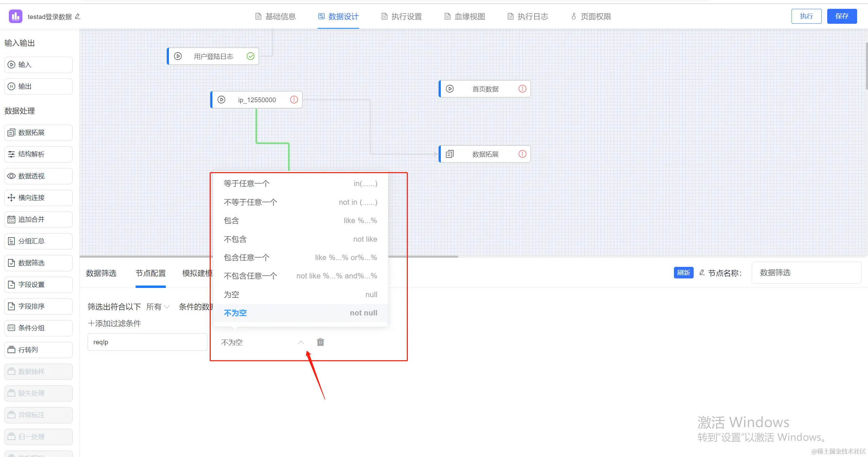Click the green check icon on 用户登陆日志 node
Image resolution: width=868 pixels, height=457 pixels.
tap(250, 56)
